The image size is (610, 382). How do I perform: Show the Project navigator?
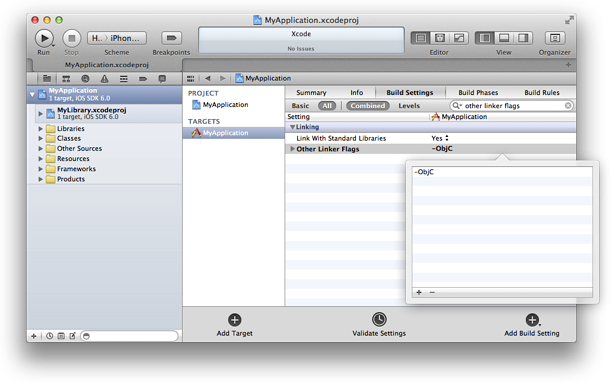click(47, 79)
